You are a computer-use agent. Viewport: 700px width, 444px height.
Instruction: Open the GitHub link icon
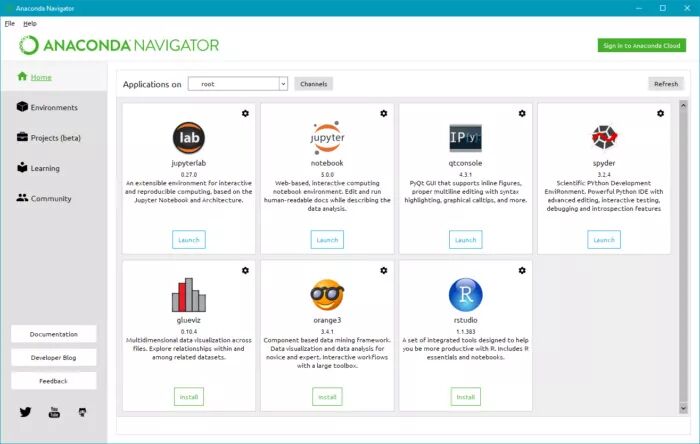point(83,412)
